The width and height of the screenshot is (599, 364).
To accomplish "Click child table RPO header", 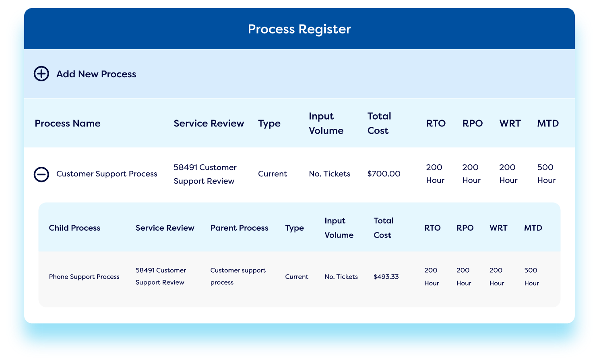I will 465,228.
